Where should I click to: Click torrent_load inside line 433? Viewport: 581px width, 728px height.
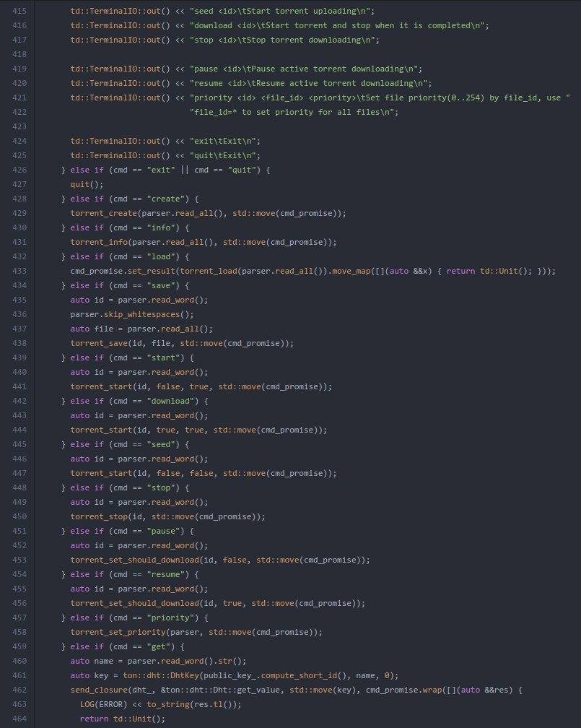pyautogui.click(x=209, y=271)
